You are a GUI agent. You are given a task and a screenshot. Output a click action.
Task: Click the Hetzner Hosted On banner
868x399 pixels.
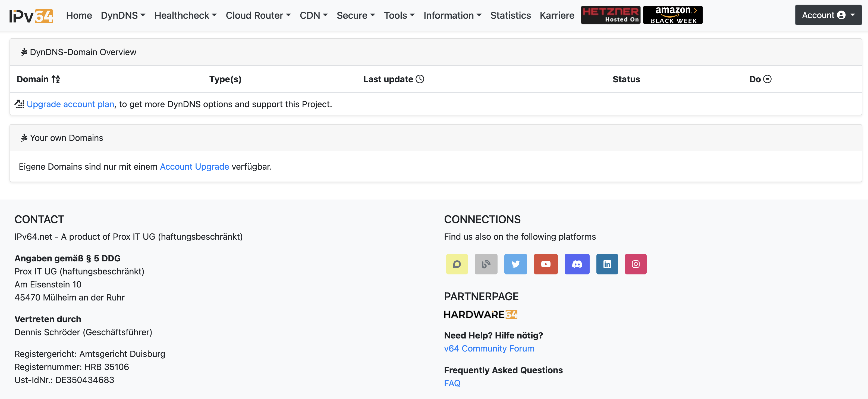coord(610,15)
